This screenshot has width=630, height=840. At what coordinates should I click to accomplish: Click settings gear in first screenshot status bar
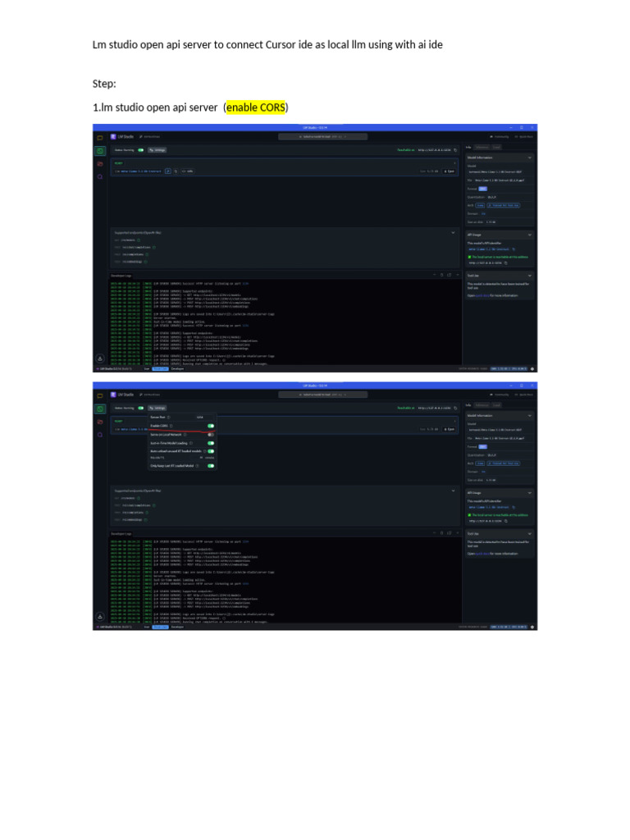[532, 368]
